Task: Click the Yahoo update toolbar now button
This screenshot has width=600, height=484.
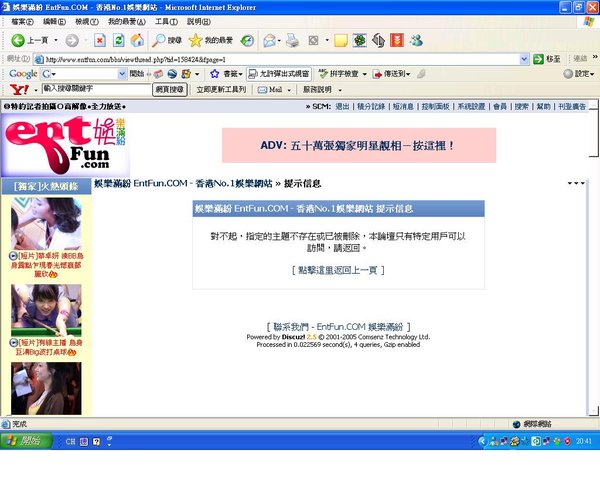Action: (x=221, y=90)
